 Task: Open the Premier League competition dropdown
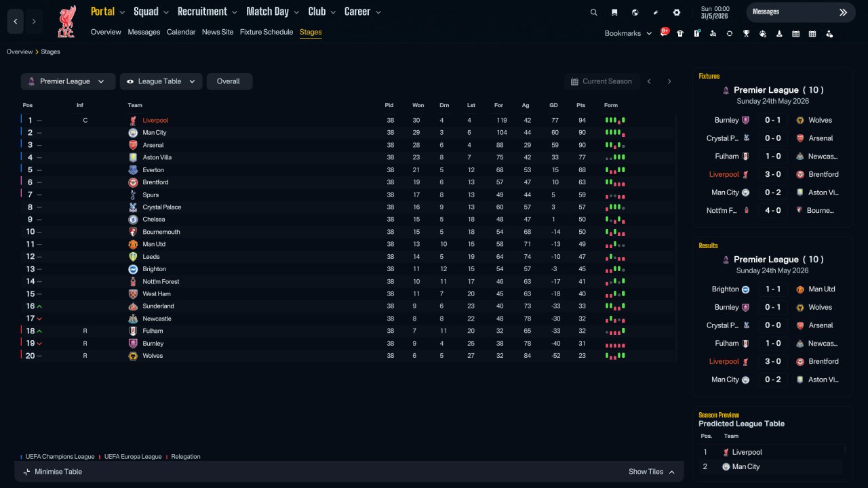68,81
